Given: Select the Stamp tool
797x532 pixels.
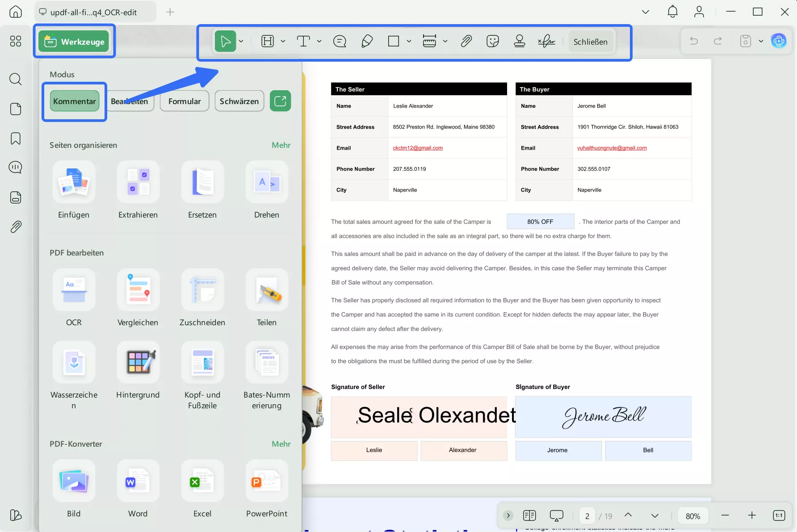Looking at the screenshot, I should (520, 41).
